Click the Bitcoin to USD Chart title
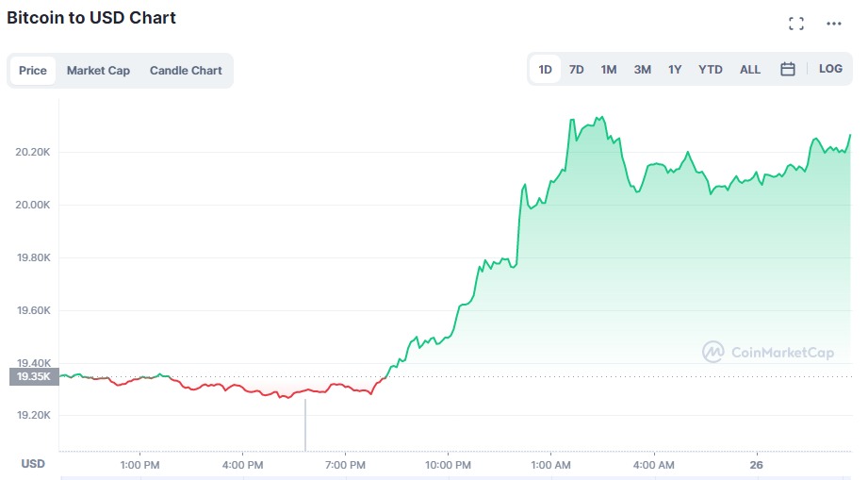868x480 pixels. point(91,18)
